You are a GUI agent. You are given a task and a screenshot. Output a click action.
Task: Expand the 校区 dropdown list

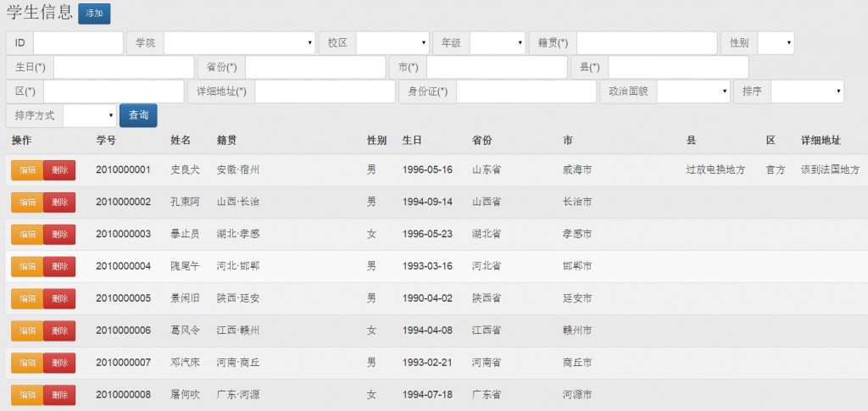click(392, 43)
